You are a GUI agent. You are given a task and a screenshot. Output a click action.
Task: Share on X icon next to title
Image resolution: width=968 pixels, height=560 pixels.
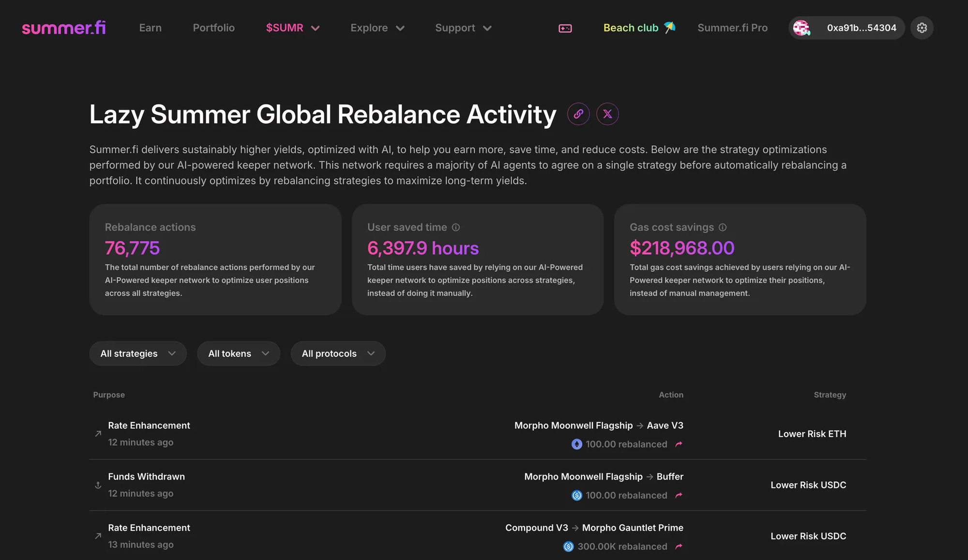tap(607, 114)
